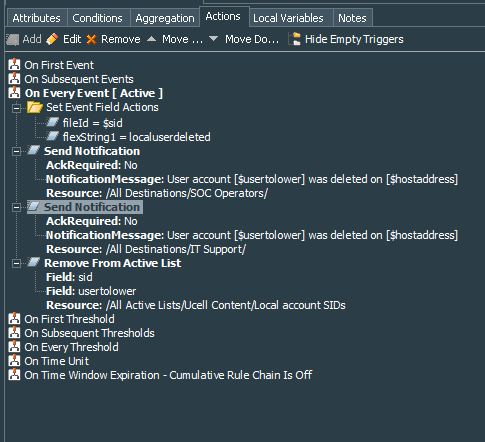Select flexString1 = localuserdeleted row
This screenshot has height=442, width=485.
click(137, 137)
